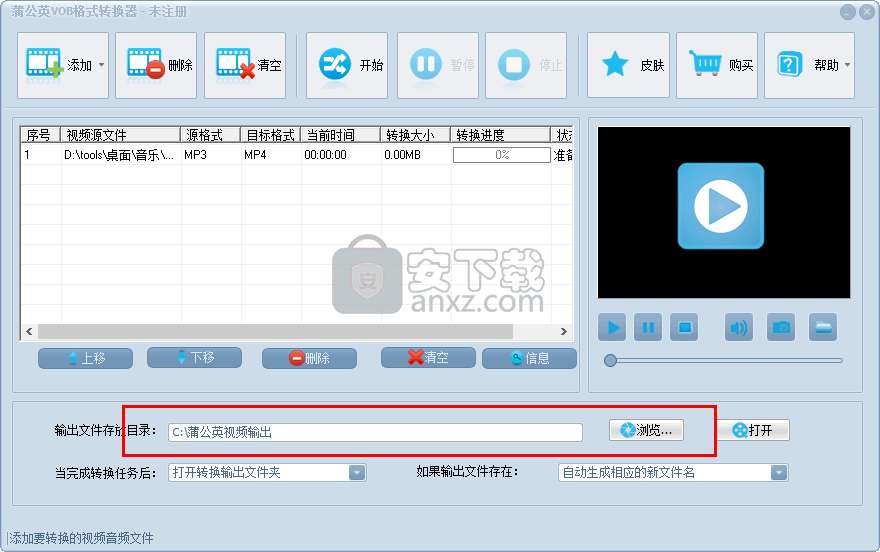880x552 pixels.
Task: Click the 转换进度 column header
Action: [x=501, y=135]
